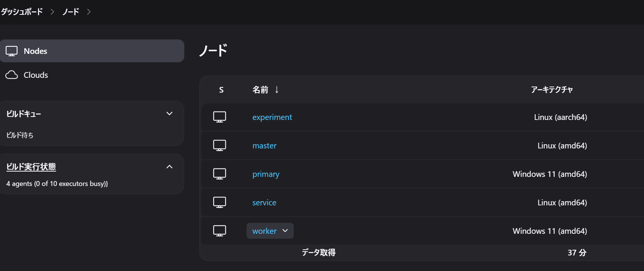Viewport: 644px width, 271px height.
Task: Click Windows 11 (amd64) in primary row
Action: 550,174
